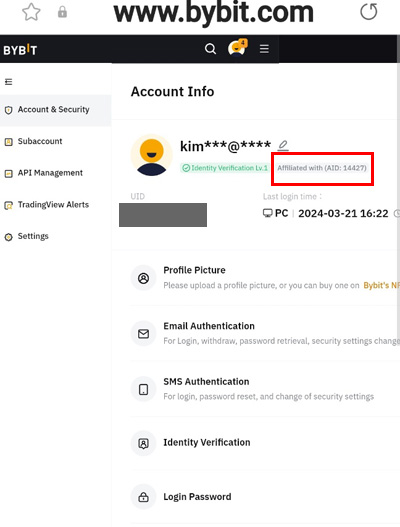Open search with the magnifier icon

tap(210, 49)
